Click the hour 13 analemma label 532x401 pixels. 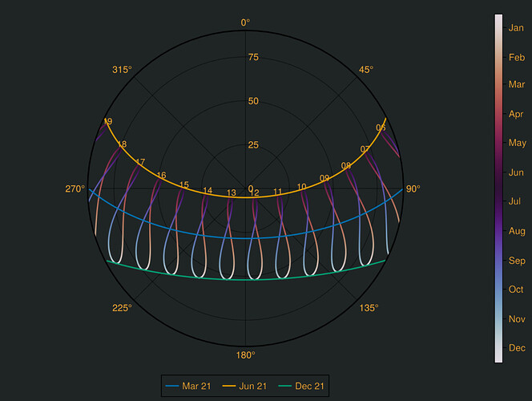[x=232, y=192]
